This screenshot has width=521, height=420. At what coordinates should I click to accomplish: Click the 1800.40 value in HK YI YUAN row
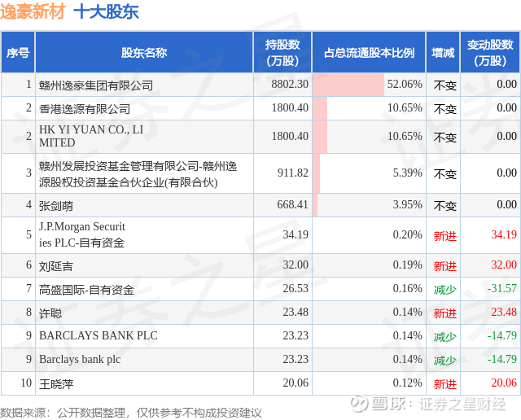(290, 136)
